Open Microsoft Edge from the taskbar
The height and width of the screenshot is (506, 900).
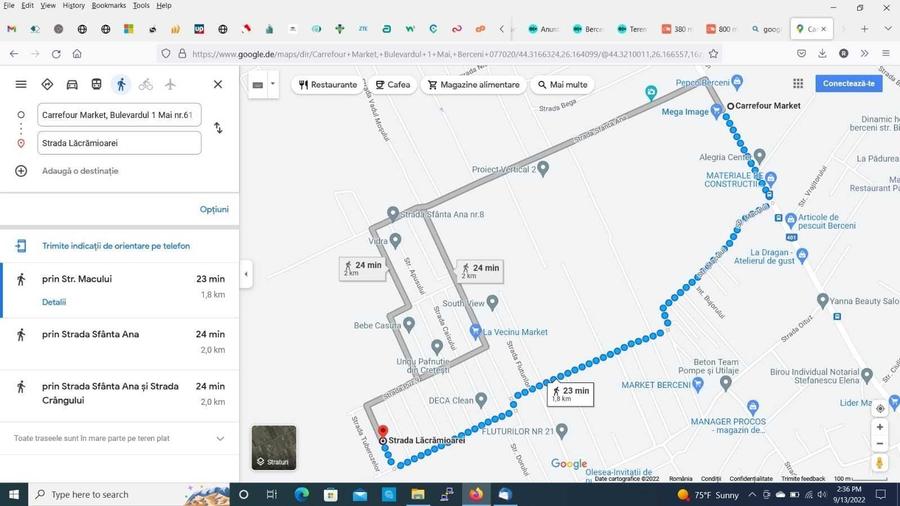[301, 494]
